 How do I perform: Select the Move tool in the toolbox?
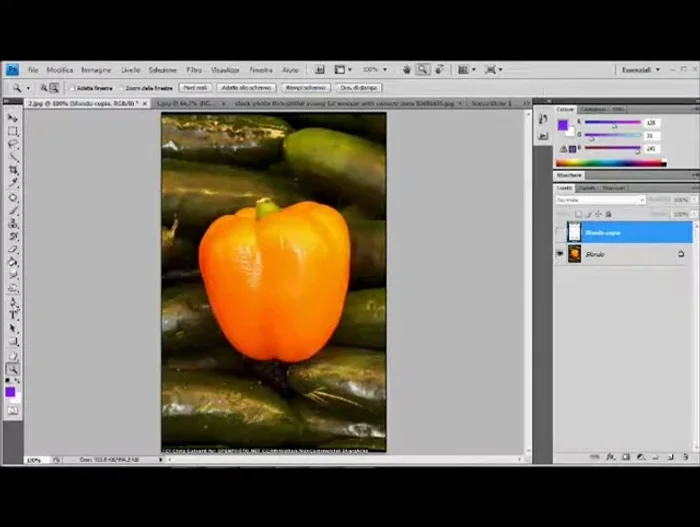coord(13,119)
